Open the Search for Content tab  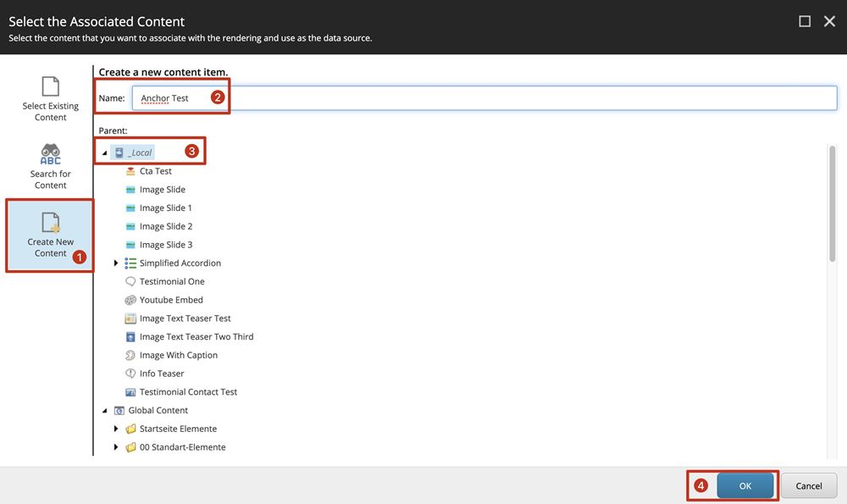click(x=50, y=167)
